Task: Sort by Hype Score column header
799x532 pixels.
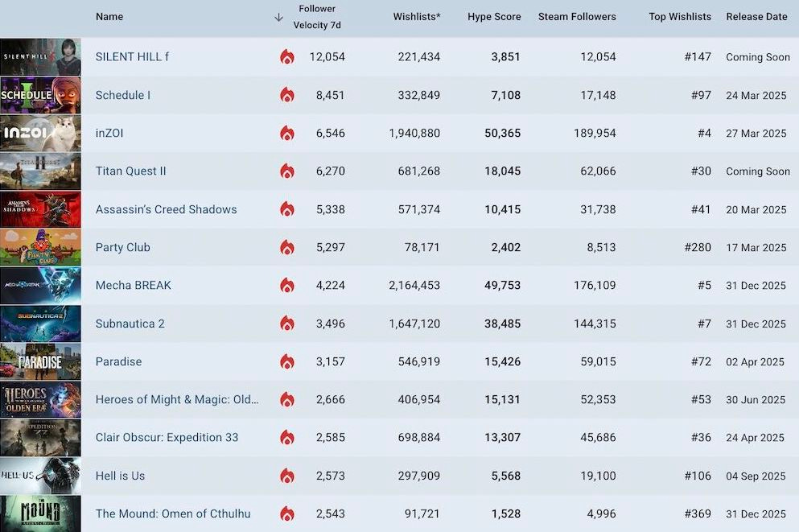Action: click(x=494, y=17)
